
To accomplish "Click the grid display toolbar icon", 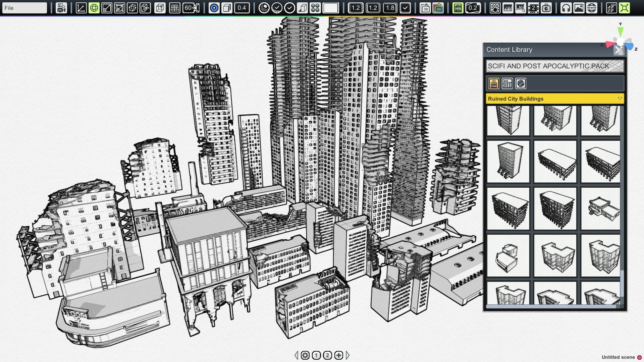I will point(174,8).
